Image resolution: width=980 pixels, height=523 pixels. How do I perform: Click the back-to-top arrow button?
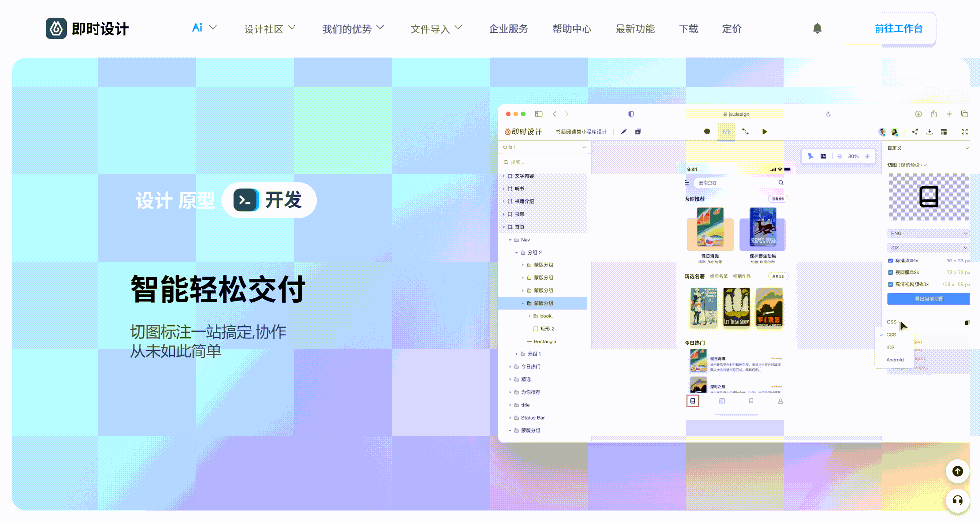957,471
